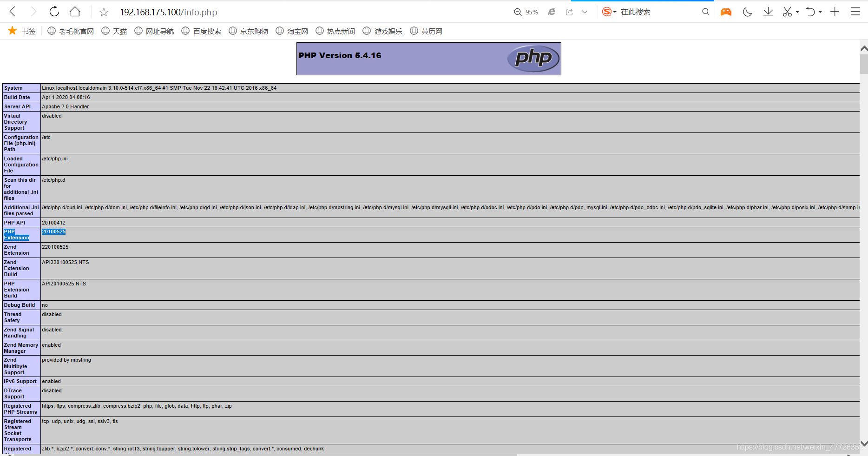This screenshot has width=868, height=456.
Task: Expand the address bar dropdown chevron
Action: pos(585,12)
